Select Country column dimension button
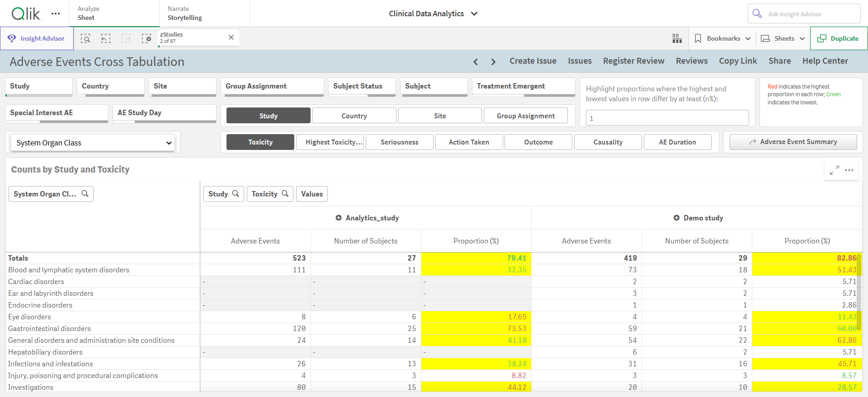The height and width of the screenshot is (397, 868). tap(354, 116)
